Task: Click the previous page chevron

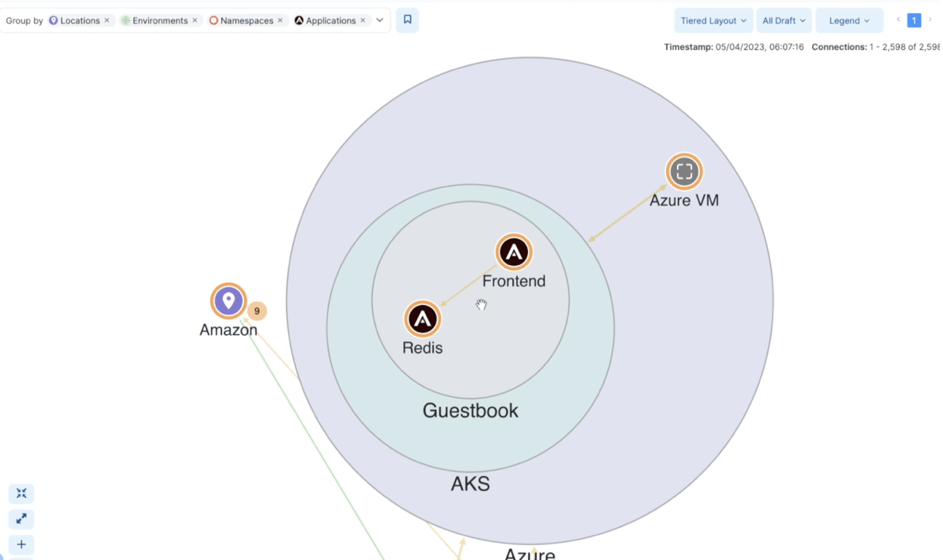Action: pos(897,20)
